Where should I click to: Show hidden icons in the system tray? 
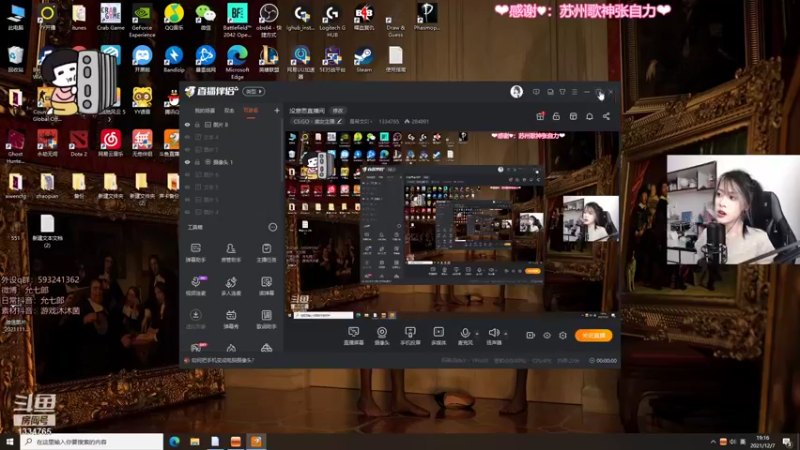(x=713, y=442)
